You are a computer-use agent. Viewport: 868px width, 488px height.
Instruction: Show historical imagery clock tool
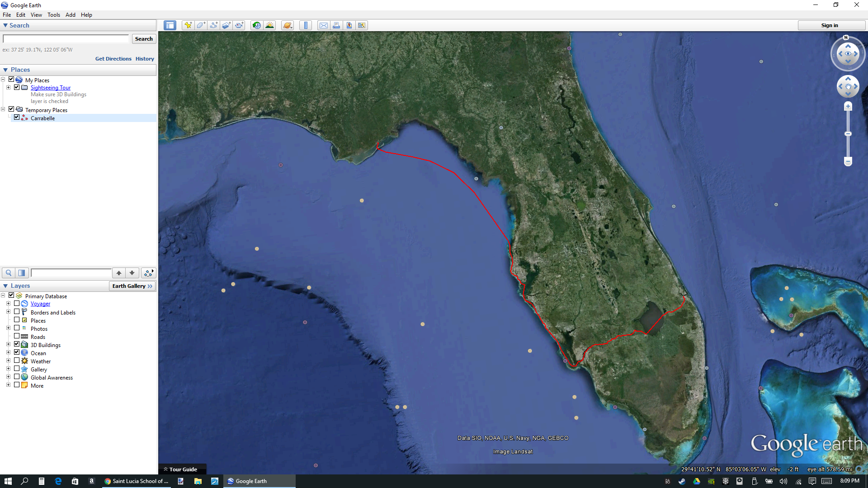(257, 25)
